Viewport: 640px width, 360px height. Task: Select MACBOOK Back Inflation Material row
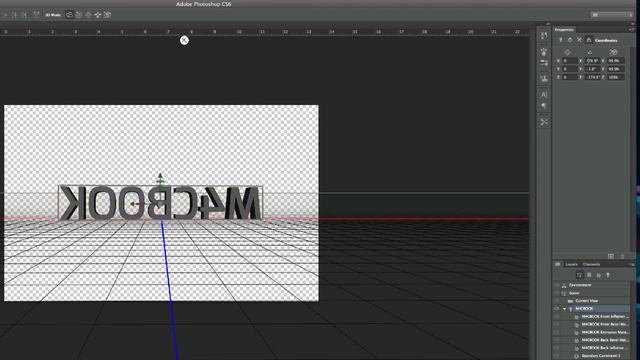pos(591,348)
